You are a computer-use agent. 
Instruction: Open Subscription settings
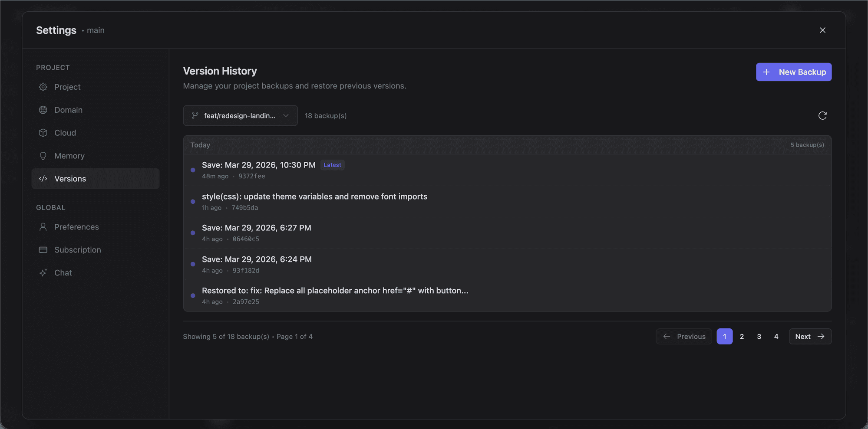tap(96, 250)
